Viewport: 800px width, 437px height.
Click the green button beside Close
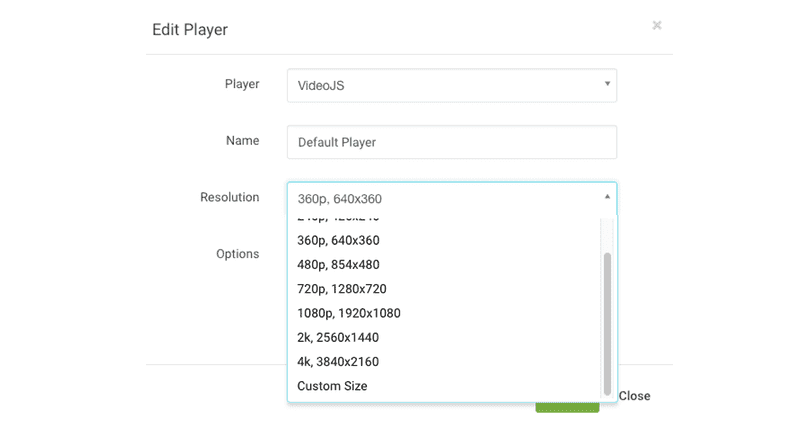tap(568, 406)
